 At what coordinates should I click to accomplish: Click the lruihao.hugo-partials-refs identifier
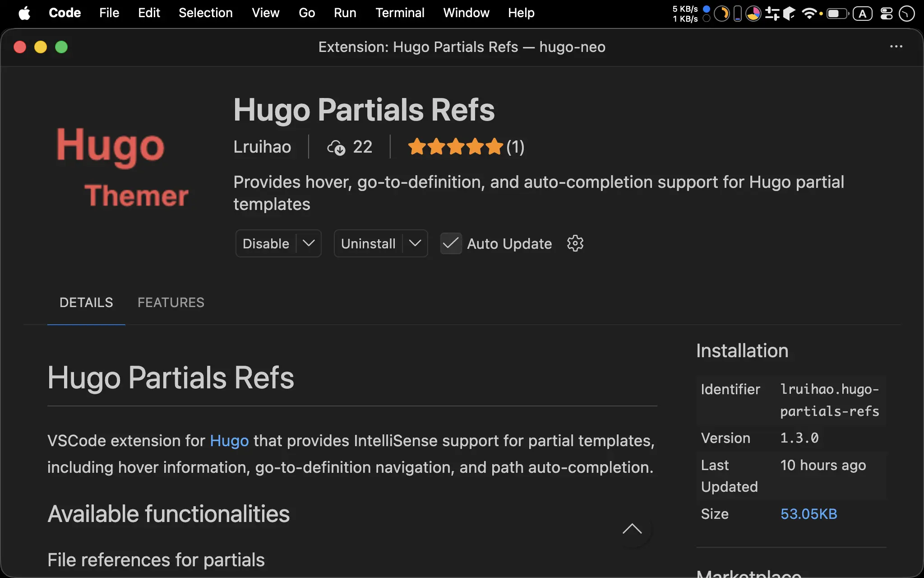(x=829, y=400)
